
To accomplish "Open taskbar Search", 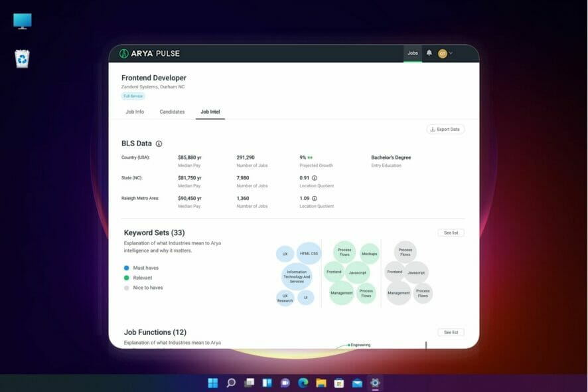I will 231,383.
